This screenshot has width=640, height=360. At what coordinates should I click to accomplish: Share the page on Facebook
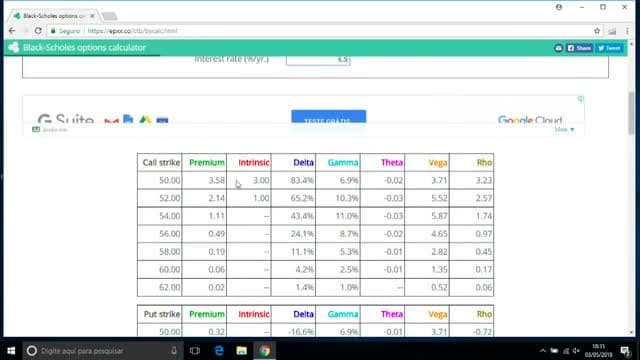(x=579, y=48)
